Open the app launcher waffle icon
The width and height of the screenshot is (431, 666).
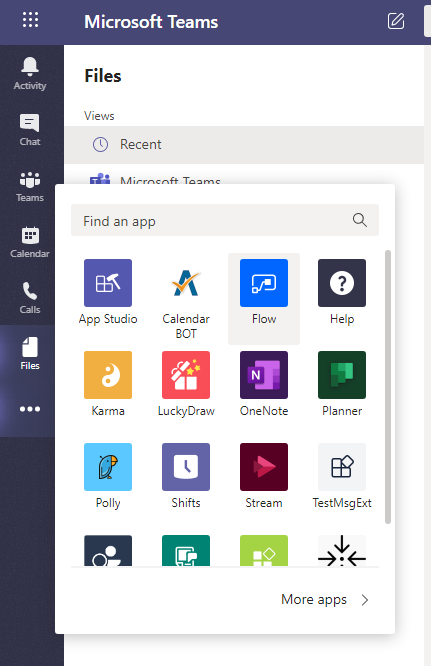click(30, 20)
